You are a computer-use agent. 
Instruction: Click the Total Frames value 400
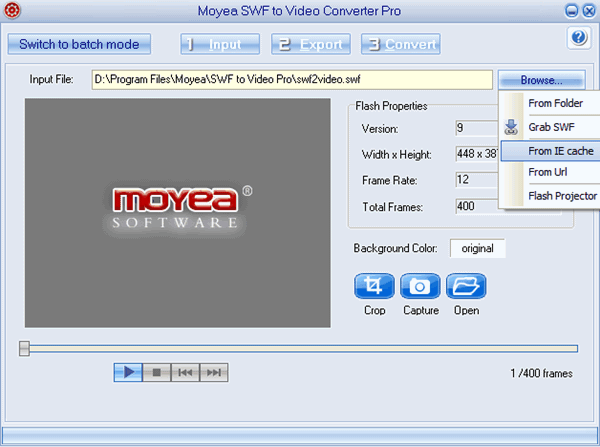(477, 206)
